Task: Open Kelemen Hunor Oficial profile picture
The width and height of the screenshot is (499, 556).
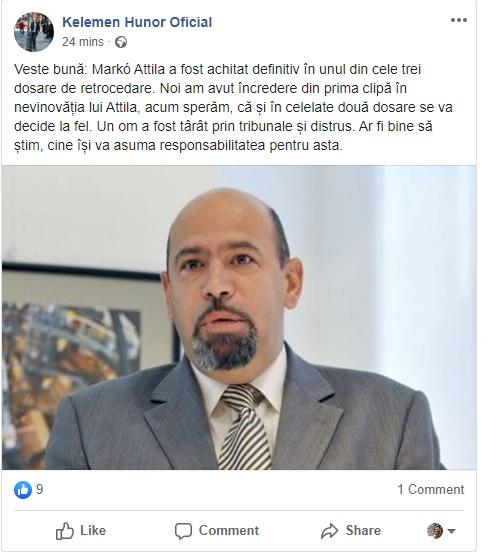Action: point(34,32)
